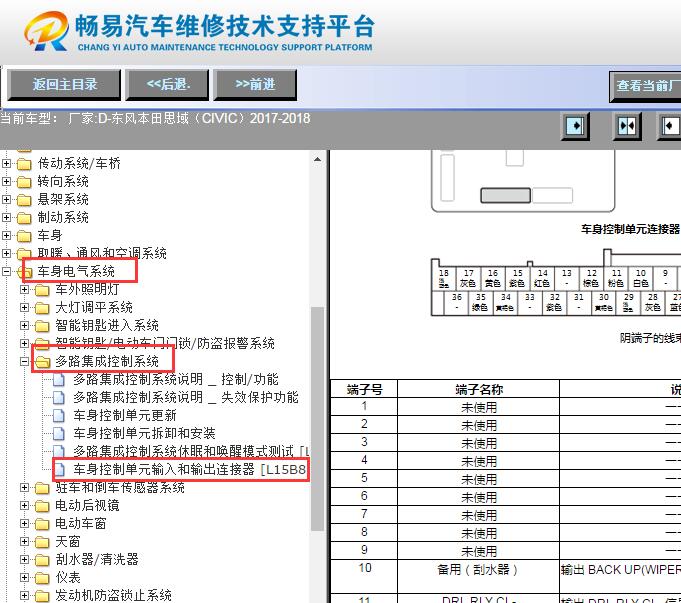Open 多路集成控制系统说明 _ 失效保护功能
The image size is (681, 603).
click(x=186, y=397)
